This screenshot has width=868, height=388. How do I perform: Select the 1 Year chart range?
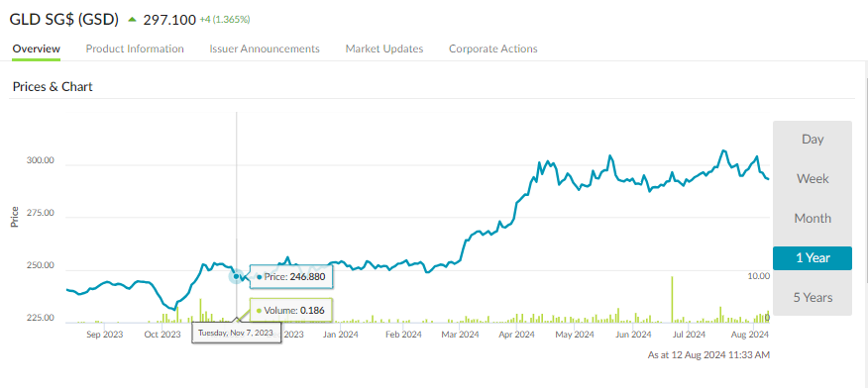(813, 258)
